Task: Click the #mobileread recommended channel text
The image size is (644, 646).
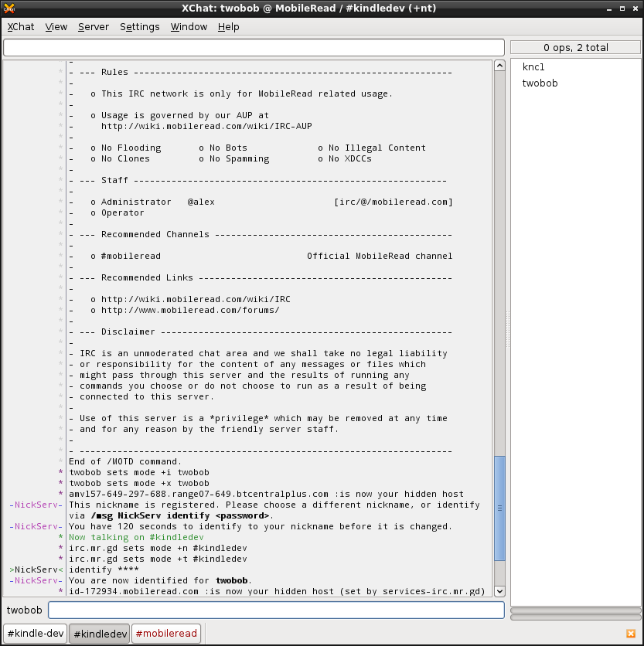Action: (x=131, y=256)
